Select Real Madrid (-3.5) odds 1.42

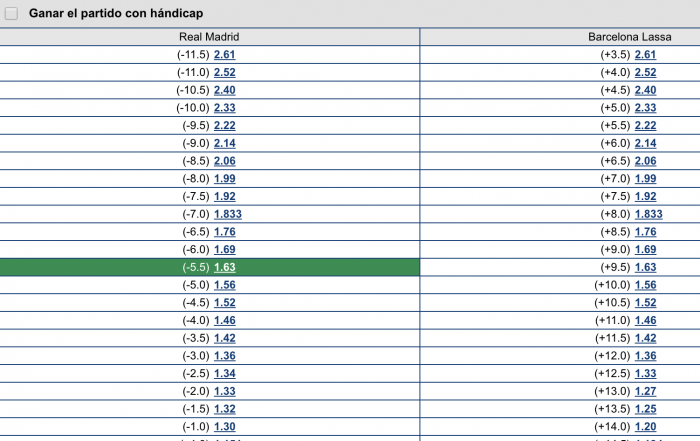[x=225, y=338]
